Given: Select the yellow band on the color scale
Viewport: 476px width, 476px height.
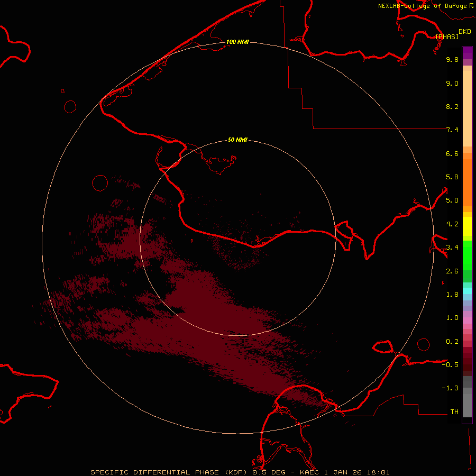Looking at the screenshot, I should coord(467,226).
